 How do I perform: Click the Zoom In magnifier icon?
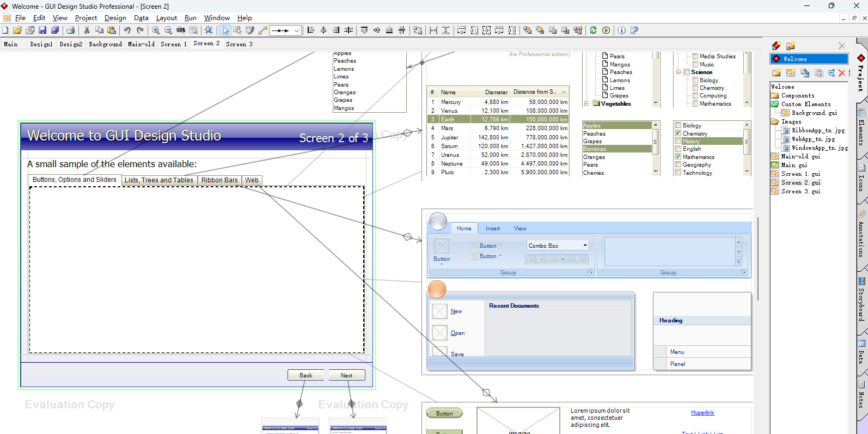(x=156, y=30)
